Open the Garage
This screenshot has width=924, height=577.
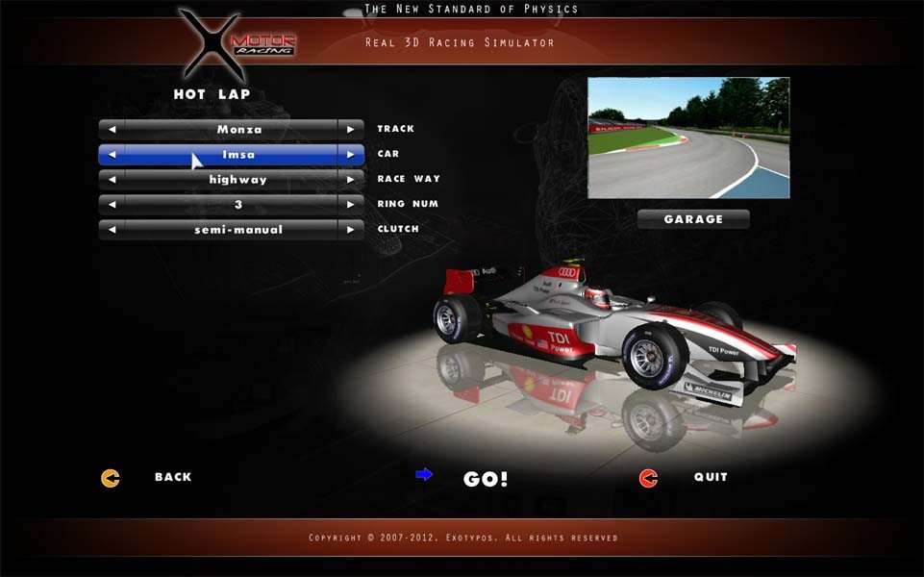(x=693, y=219)
